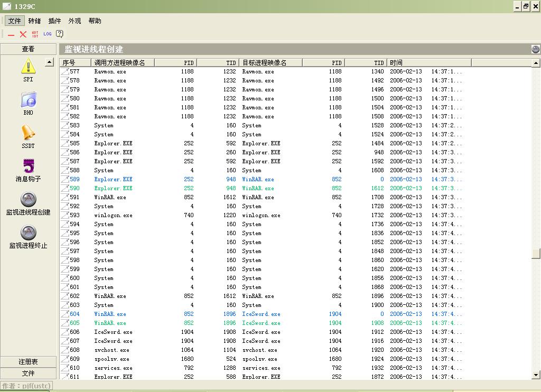Select the SSDT bell icon
Image resolution: width=541 pixels, height=392 pixels.
pos(28,133)
